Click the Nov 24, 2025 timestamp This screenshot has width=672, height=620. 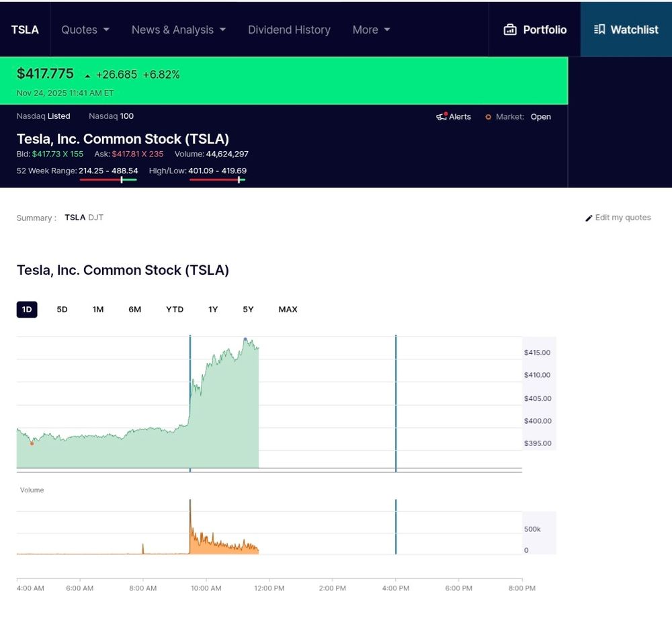[65, 93]
